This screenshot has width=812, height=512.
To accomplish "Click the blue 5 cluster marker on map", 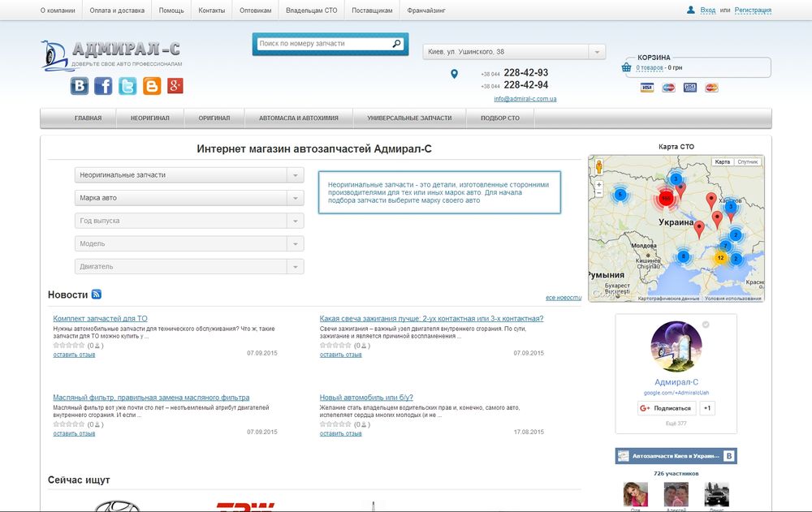I will coord(620,196).
